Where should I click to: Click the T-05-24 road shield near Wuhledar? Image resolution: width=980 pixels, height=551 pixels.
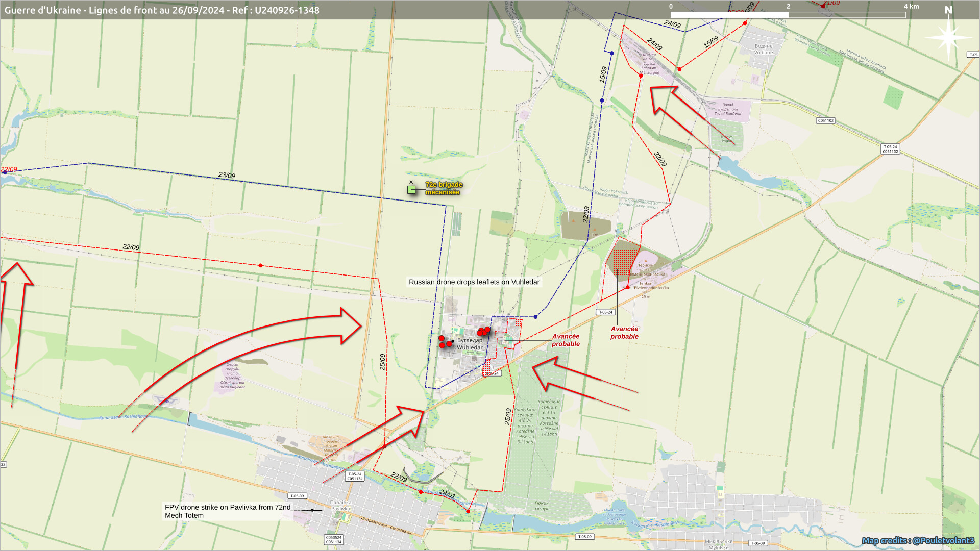pyautogui.click(x=492, y=373)
